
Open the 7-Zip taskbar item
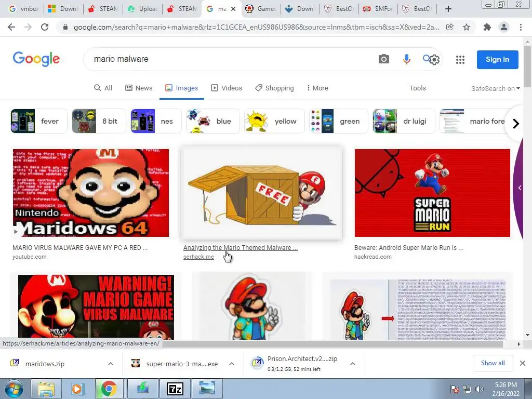175,389
